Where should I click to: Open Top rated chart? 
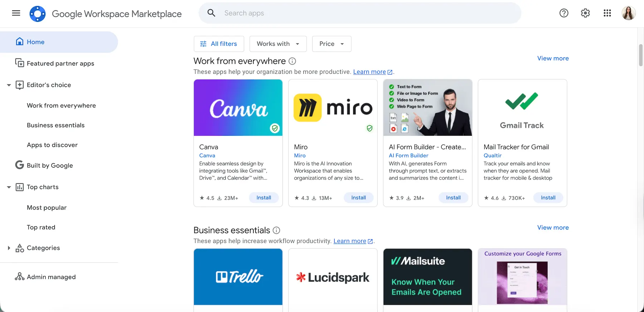coord(41,227)
